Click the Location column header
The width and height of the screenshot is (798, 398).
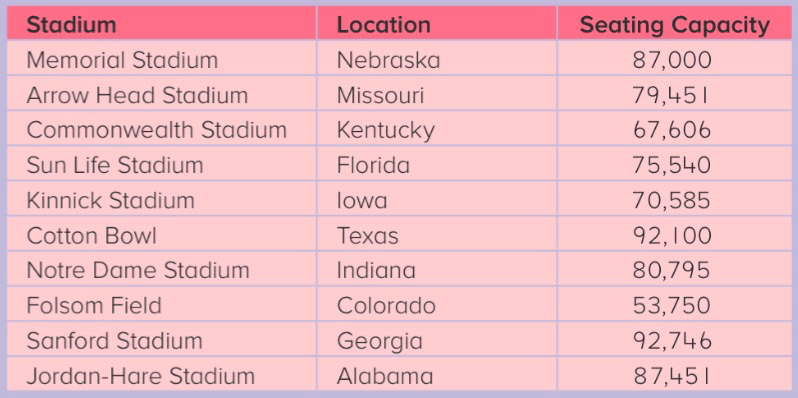(x=437, y=24)
